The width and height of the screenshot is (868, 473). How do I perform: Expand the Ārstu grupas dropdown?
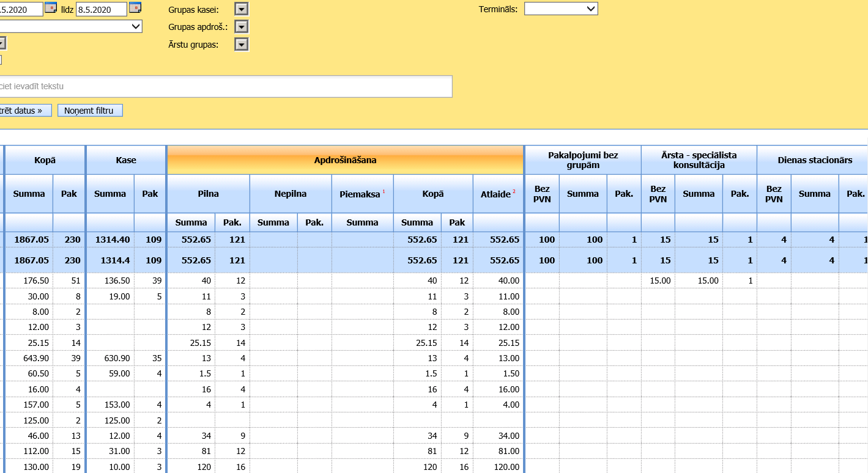[242, 45]
